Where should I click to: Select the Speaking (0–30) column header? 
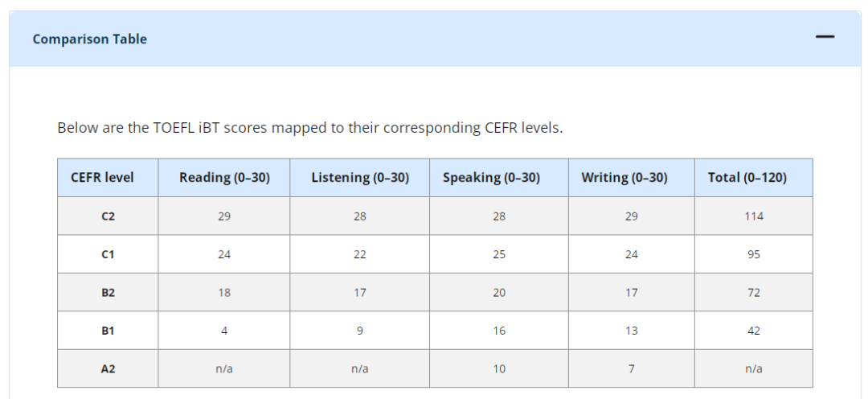point(491,178)
